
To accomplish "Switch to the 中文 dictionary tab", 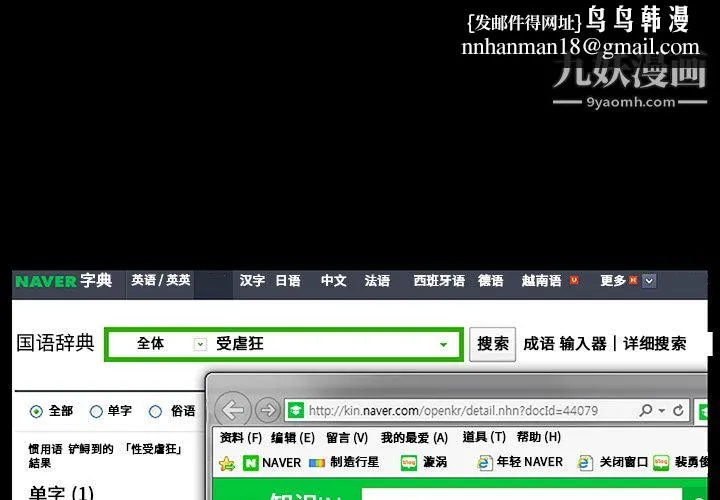I will 333,281.
